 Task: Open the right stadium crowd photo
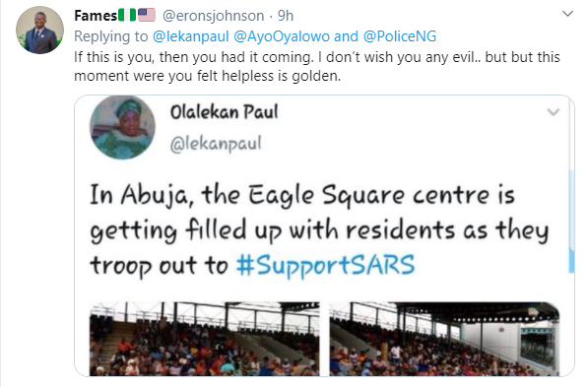point(444,339)
